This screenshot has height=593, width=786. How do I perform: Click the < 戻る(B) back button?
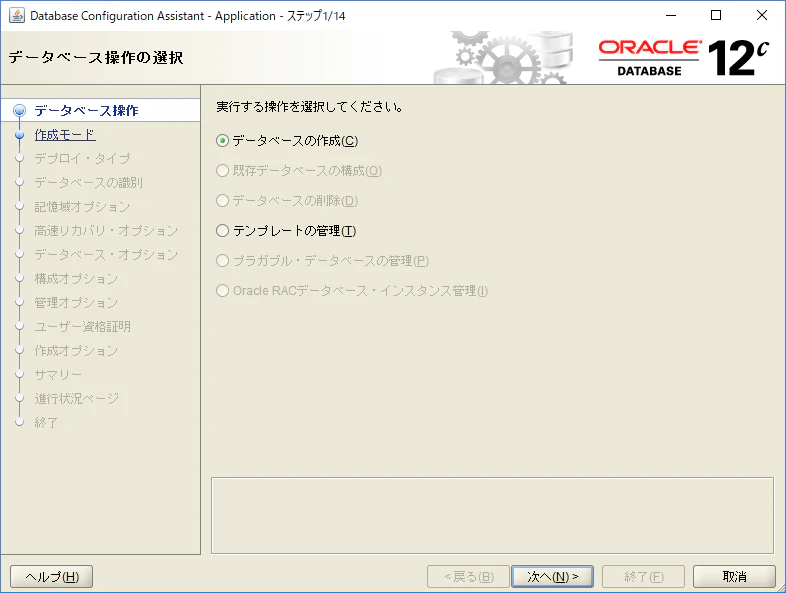click(x=468, y=576)
